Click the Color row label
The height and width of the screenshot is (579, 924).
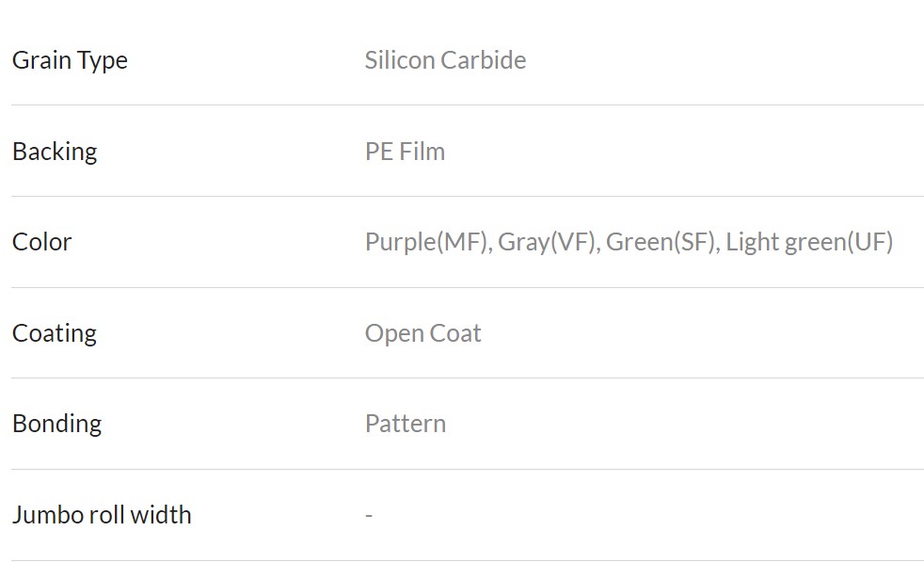pos(41,242)
